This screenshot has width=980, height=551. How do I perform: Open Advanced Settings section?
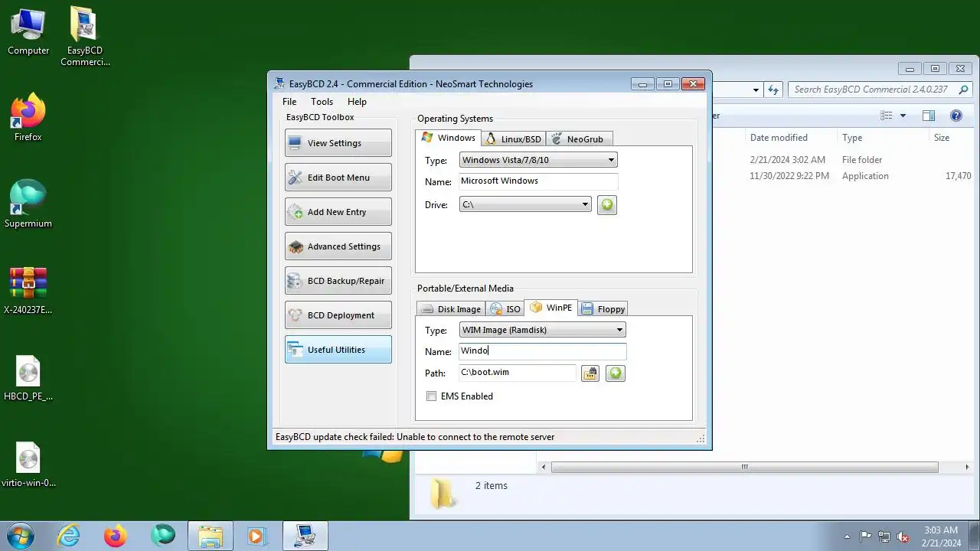point(338,246)
